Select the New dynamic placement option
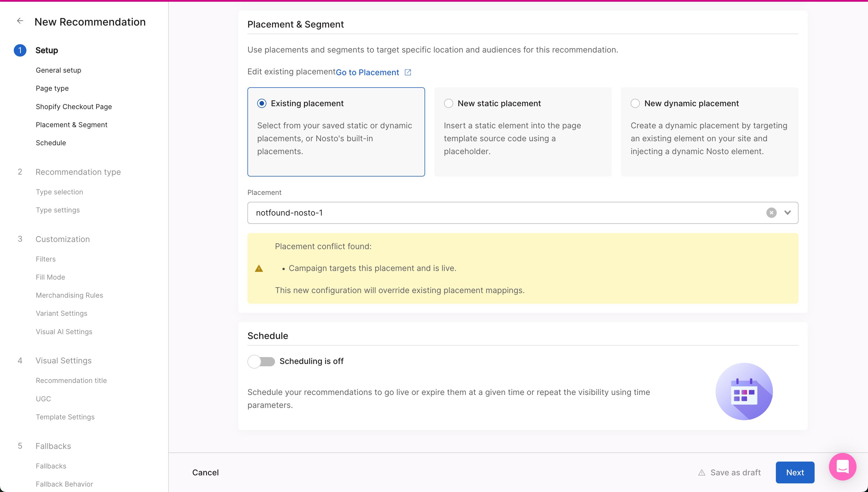 (x=635, y=103)
